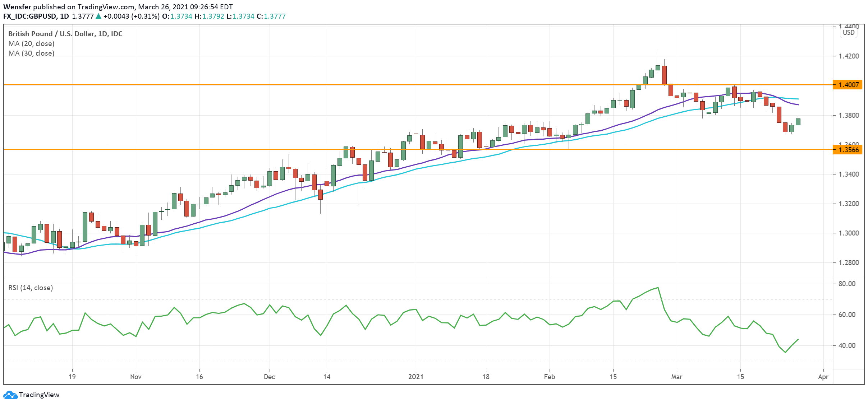Click the 1.4200 price axis label
This screenshot has width=868, height=405.
tap(848, 56)
